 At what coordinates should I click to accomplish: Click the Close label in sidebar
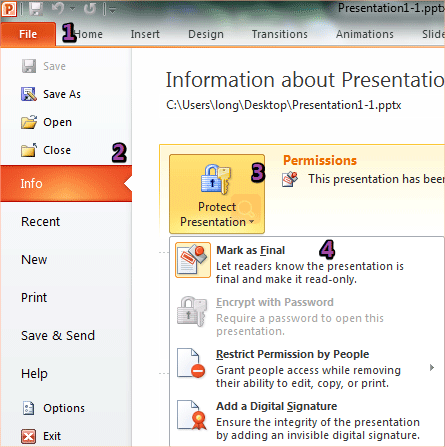click(57, 150)
